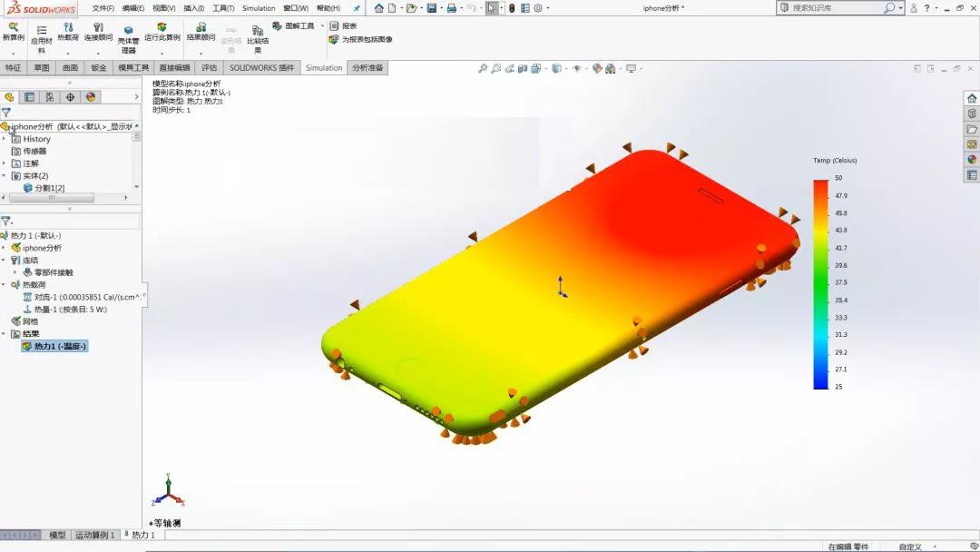Select 对流-1 convection load item
The image size is (980, 552).
[83, 297]
